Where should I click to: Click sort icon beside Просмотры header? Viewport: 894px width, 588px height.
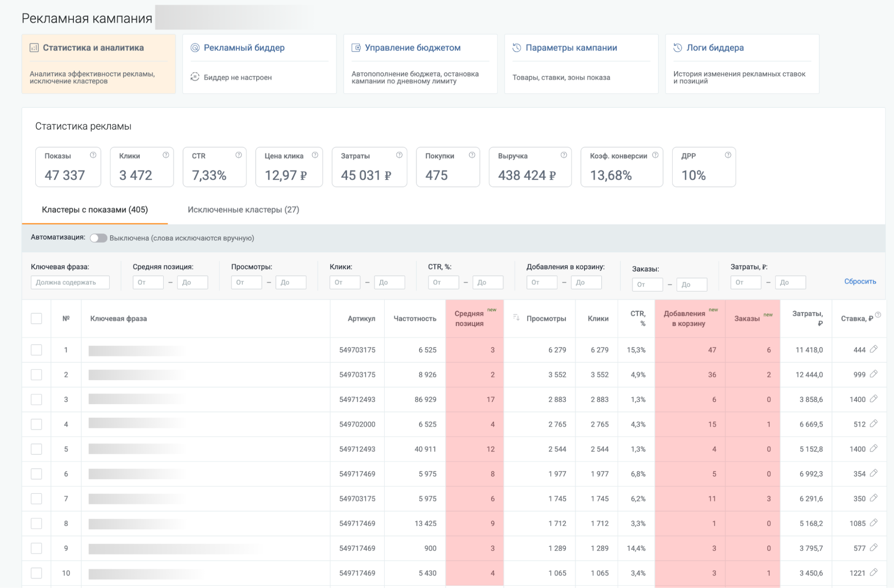(x=516, y=317)
